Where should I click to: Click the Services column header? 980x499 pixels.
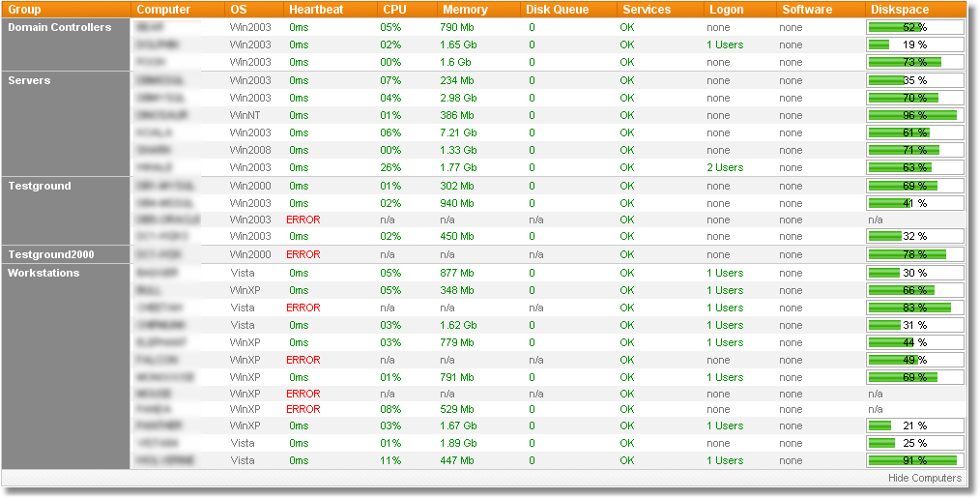click(x=647, y=10)
